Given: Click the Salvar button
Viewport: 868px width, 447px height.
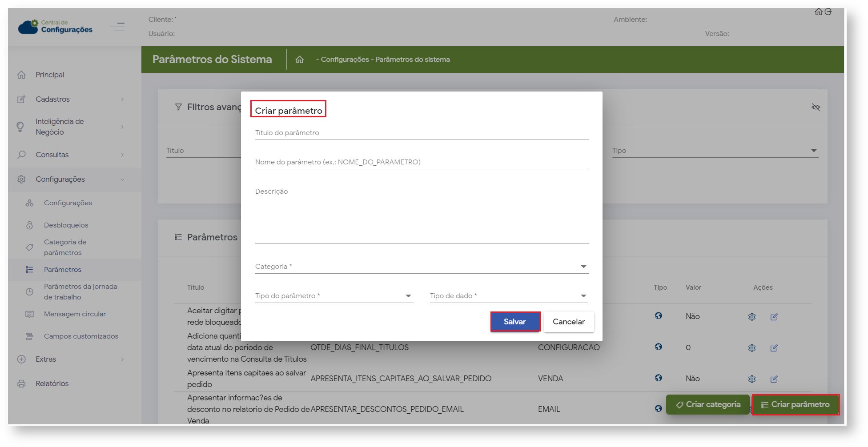Looking at the screenshot, I should point(515,322).
